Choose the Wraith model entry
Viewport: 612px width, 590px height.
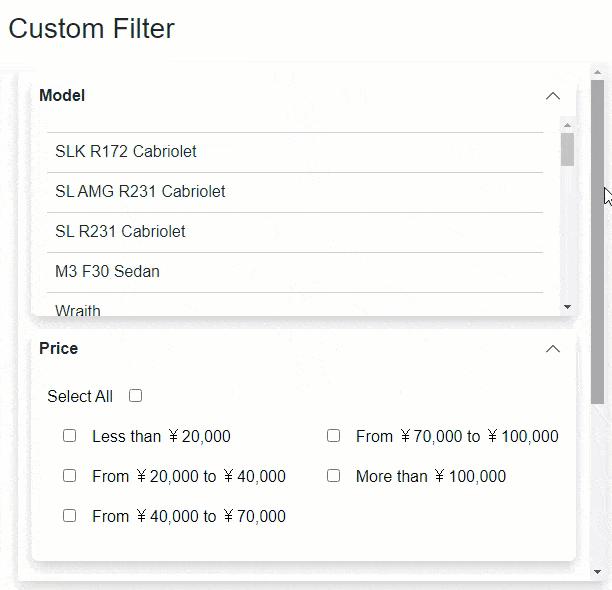coord(295,305)
